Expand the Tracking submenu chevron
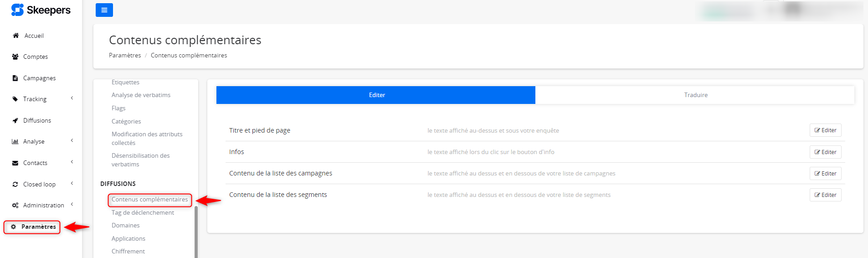Screen dimensions: 868x258 (x=72, y=98)
